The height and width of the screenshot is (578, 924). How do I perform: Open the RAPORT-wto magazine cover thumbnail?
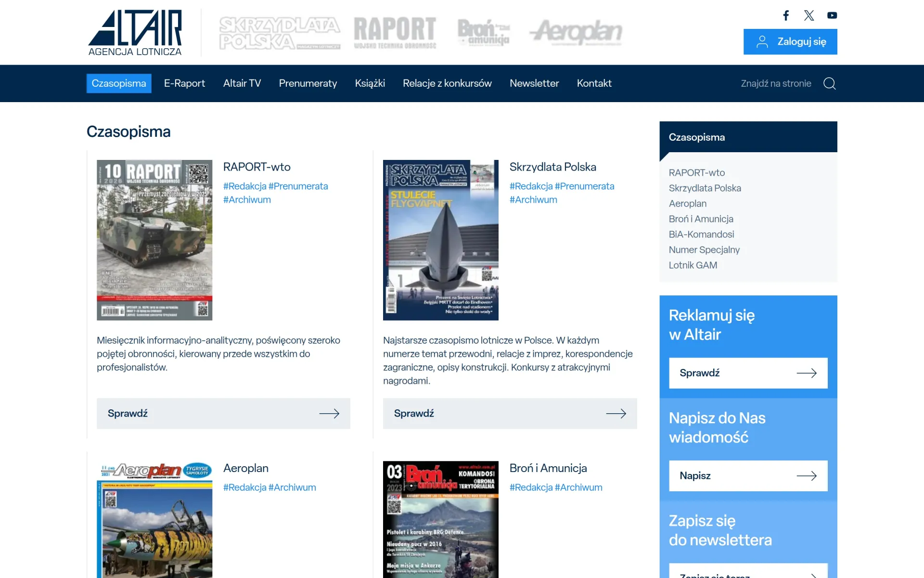point(154,240)
